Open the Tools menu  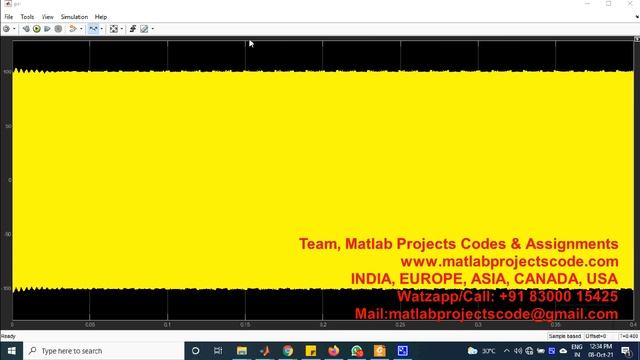[27, 17]
